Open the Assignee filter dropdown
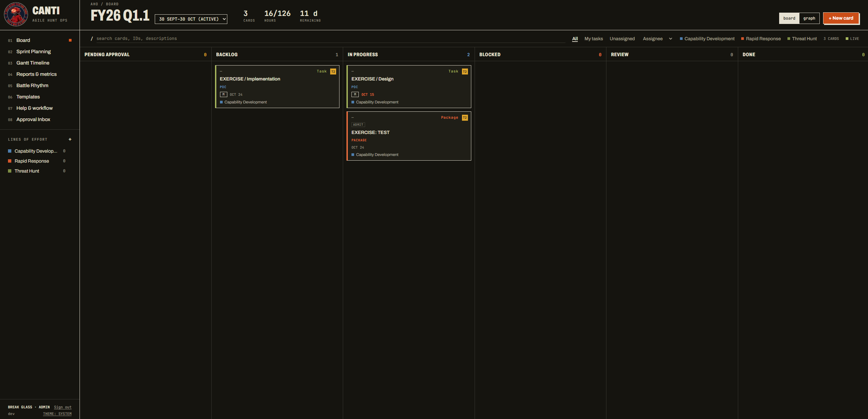The width and height of the screenshot is (868, 419). point(657,39)
